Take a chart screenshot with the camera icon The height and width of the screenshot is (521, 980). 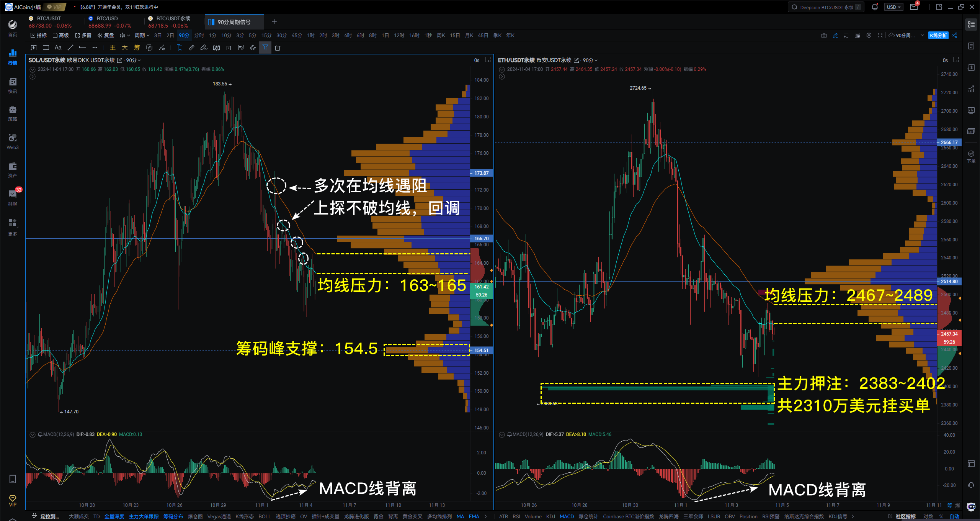point(824,35)
